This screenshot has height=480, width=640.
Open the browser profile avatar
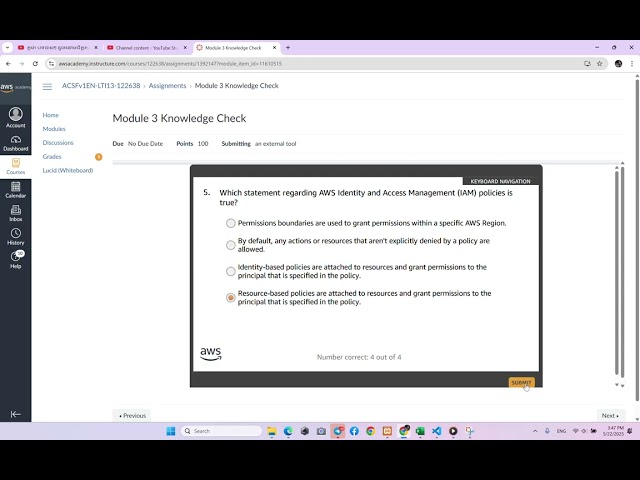click(618, 64)
